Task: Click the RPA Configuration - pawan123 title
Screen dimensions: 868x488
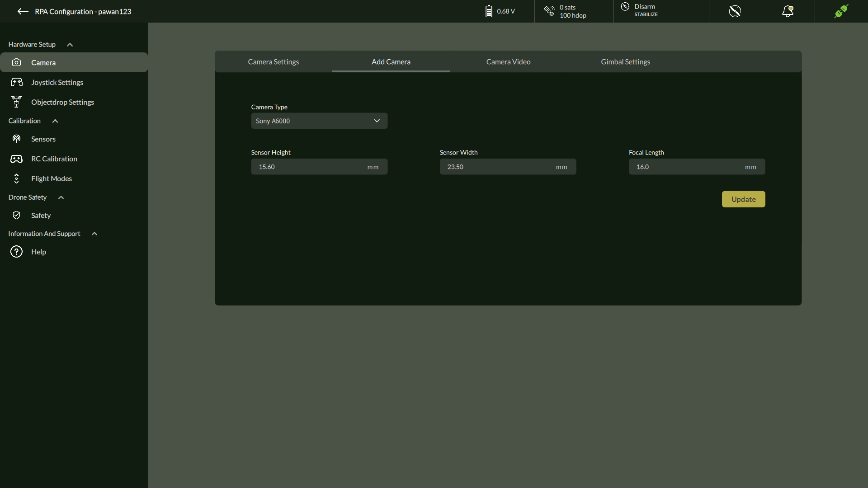Action: point(83,12)
